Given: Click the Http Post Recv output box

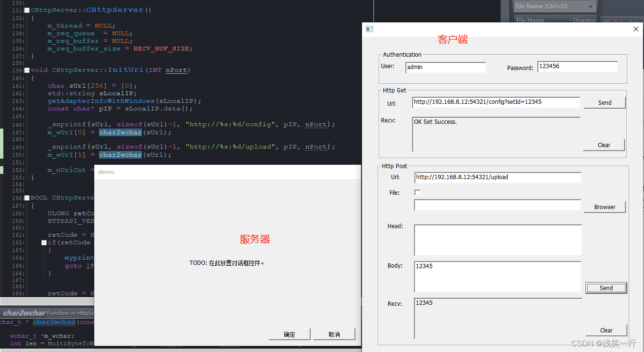Looking at the screenshot, I should [498, 318].
